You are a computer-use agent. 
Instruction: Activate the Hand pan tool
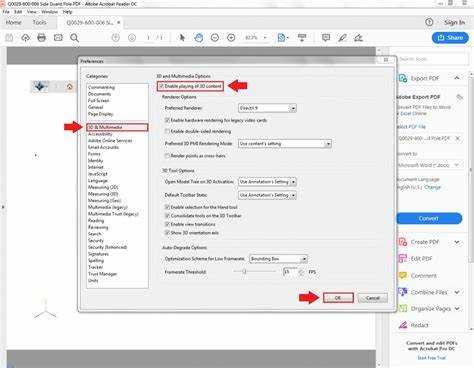tap(199, 38)
